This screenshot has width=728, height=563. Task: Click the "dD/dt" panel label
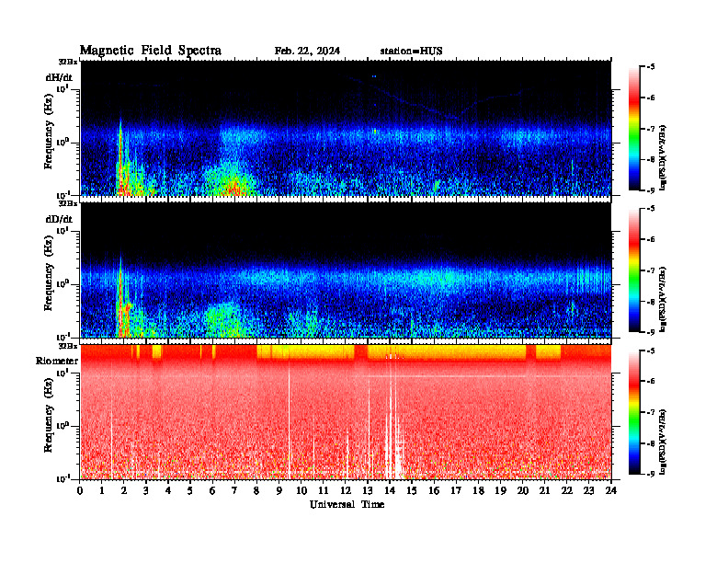pos(59,219)
